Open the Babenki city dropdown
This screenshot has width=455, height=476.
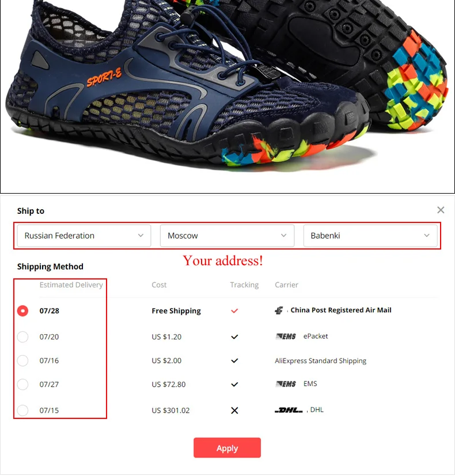point(370,236)
